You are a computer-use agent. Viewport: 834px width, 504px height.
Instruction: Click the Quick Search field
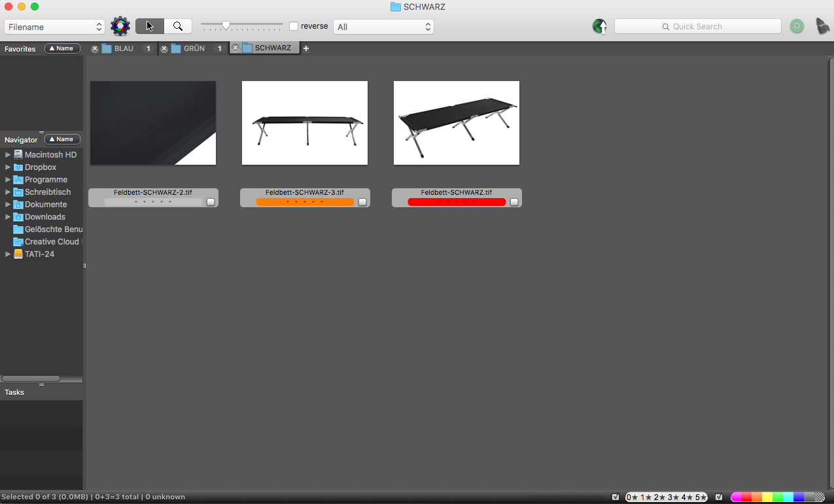[x=697, y=26]
